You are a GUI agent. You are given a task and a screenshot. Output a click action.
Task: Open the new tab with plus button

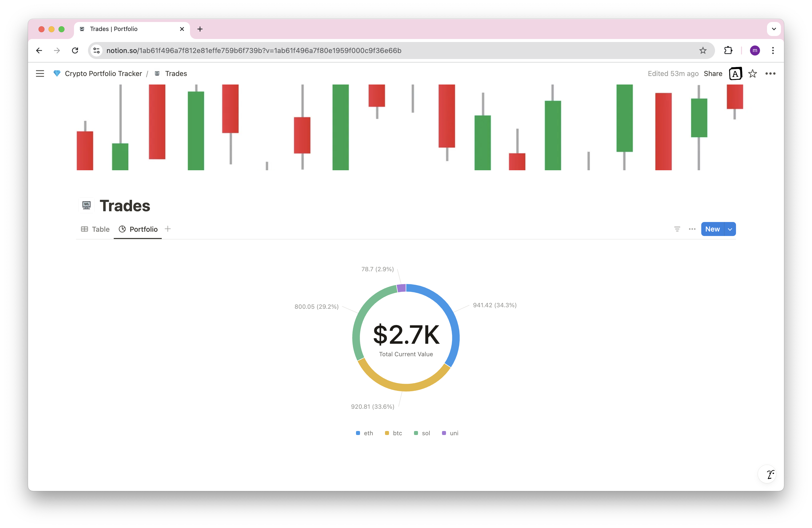click(200, 29)
